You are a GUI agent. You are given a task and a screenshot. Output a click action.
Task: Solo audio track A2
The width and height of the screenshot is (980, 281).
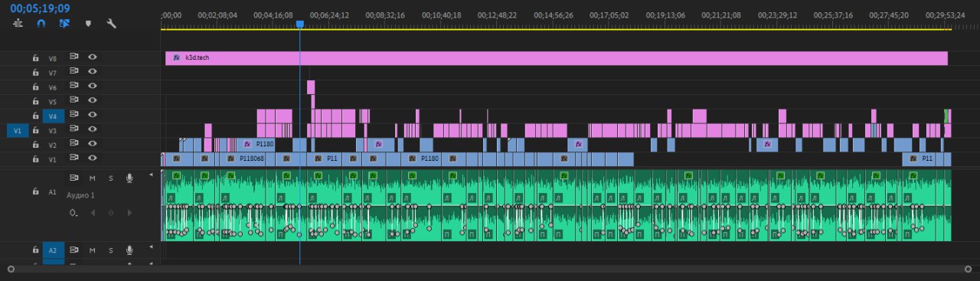point(110,250)
